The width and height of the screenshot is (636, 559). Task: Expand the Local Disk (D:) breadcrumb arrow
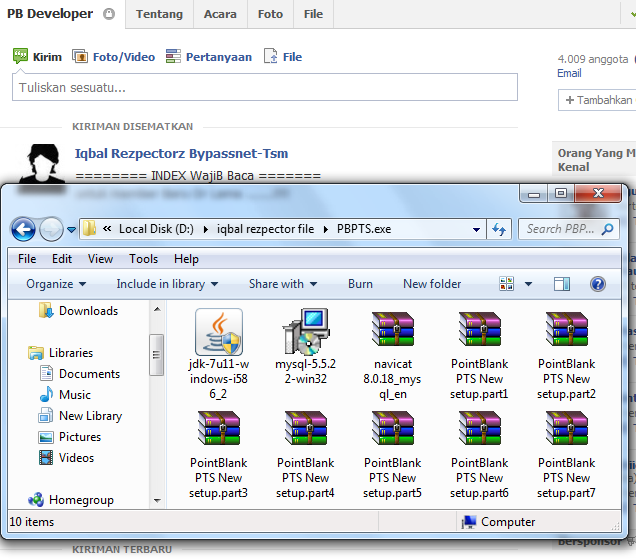[206, 229]
